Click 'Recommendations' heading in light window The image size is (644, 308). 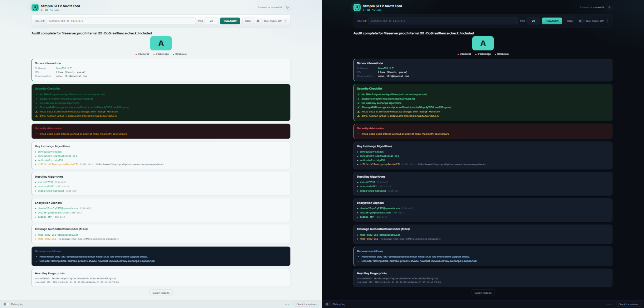coord(48,251)
